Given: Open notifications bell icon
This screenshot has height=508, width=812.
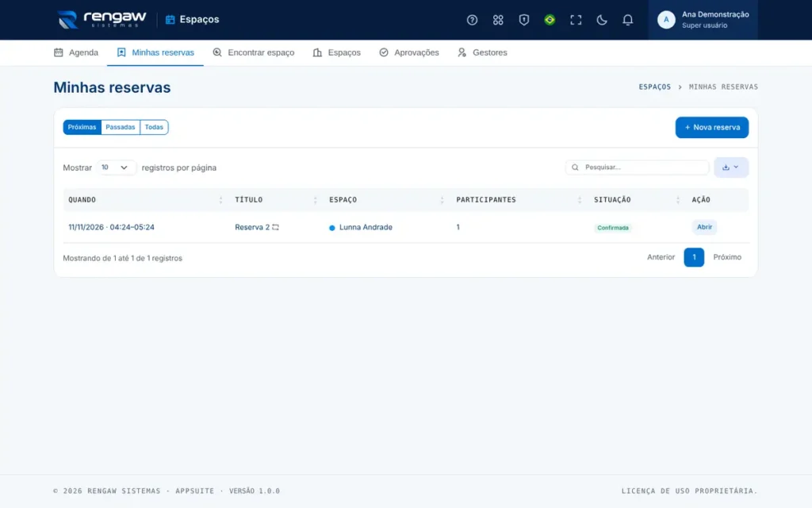Looking at the screenshot, I should pyautogui.click(x=628, y=20).
